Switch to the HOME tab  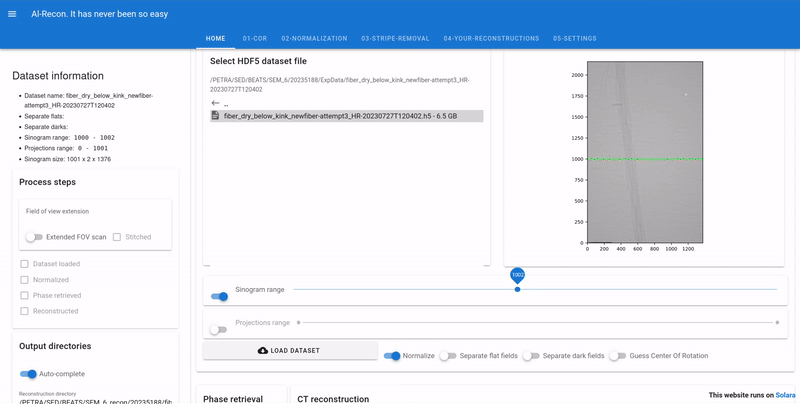point(215,38)
